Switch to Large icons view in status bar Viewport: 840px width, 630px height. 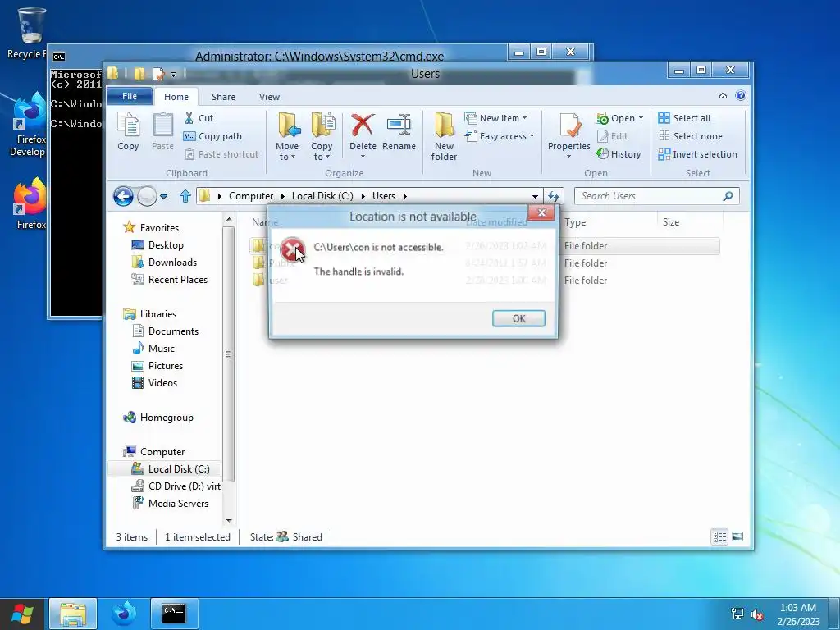pyautogui.click(x=737, y=536)
